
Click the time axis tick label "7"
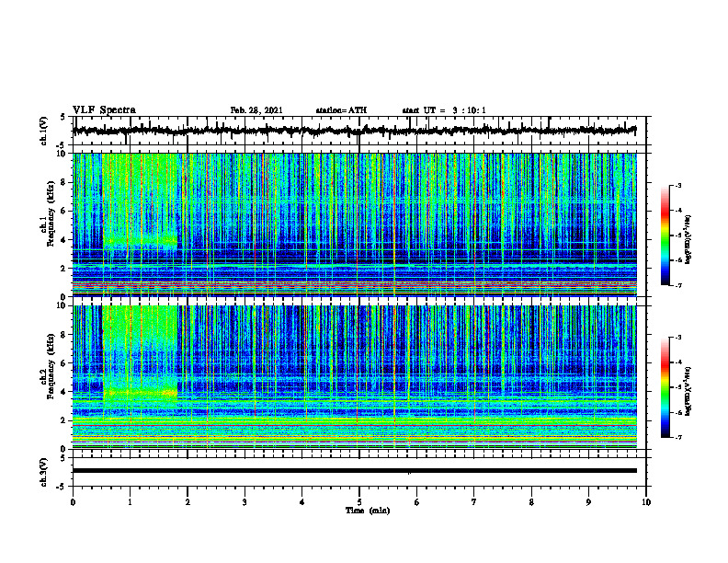[474, 502]
